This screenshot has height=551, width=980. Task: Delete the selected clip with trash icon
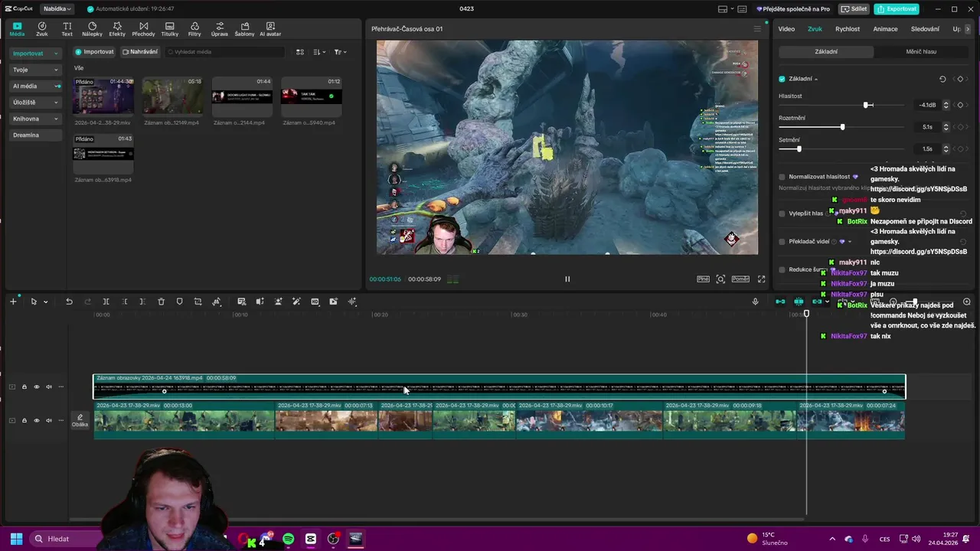pos(161,302)
